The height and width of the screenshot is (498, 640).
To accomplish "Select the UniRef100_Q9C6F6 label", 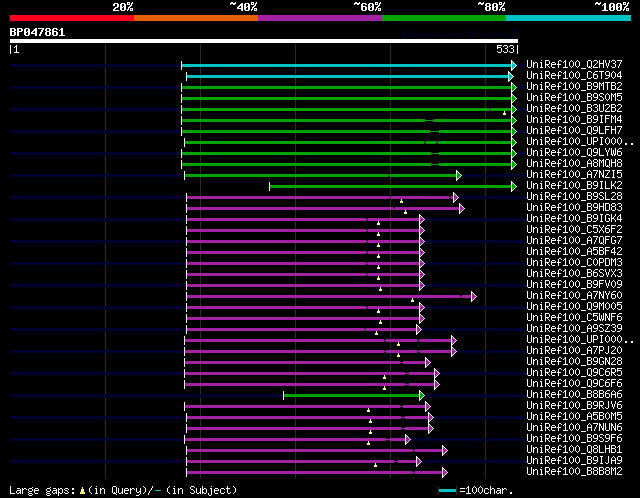I will click(574, 384).
